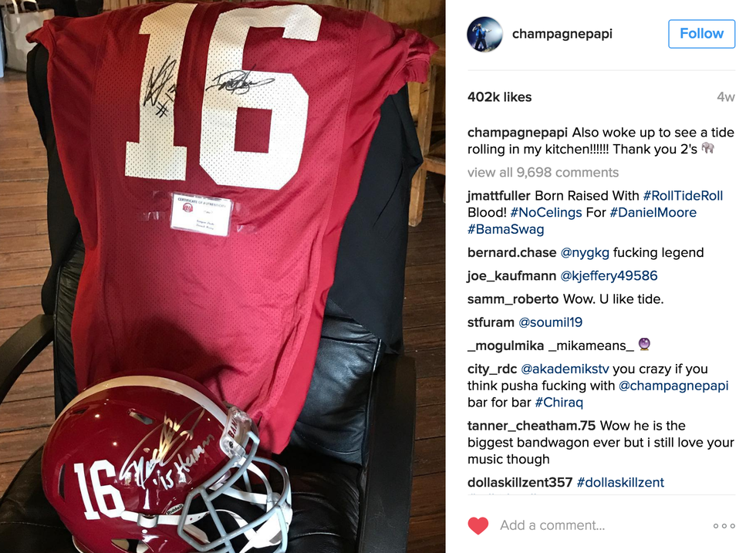This screenshot has height=553, width=756.
Task: Open the #BamaSwag hashtag
Action: [x=506, y=230]
